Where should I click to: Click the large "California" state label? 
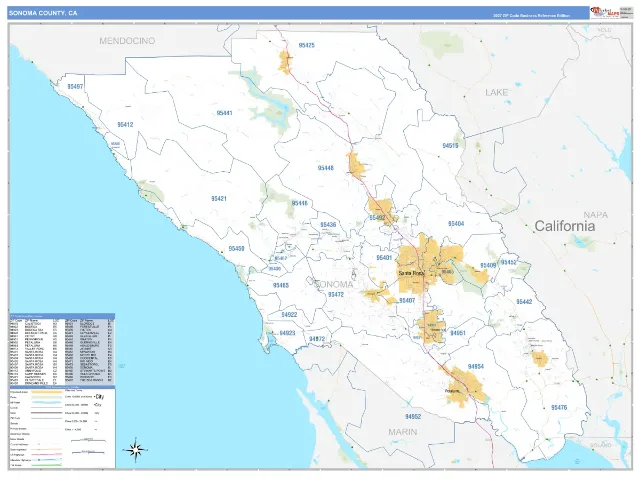pos(564,226)
